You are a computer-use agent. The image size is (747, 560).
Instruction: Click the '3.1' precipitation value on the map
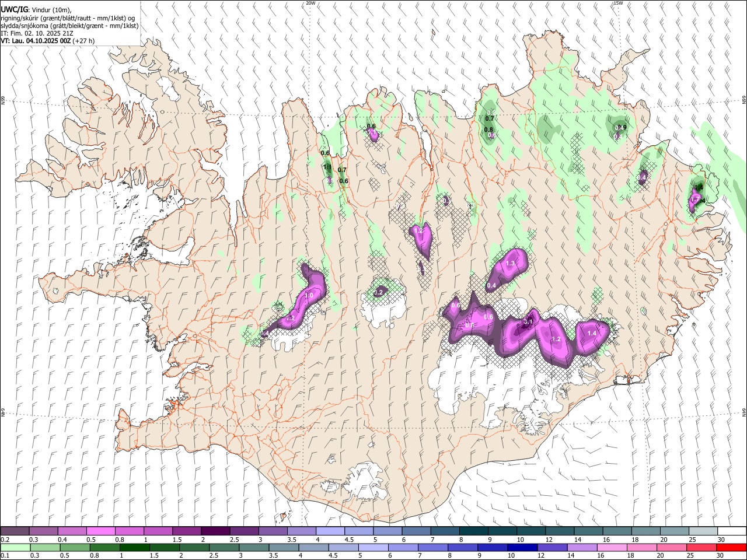click(x=528, y=321)
